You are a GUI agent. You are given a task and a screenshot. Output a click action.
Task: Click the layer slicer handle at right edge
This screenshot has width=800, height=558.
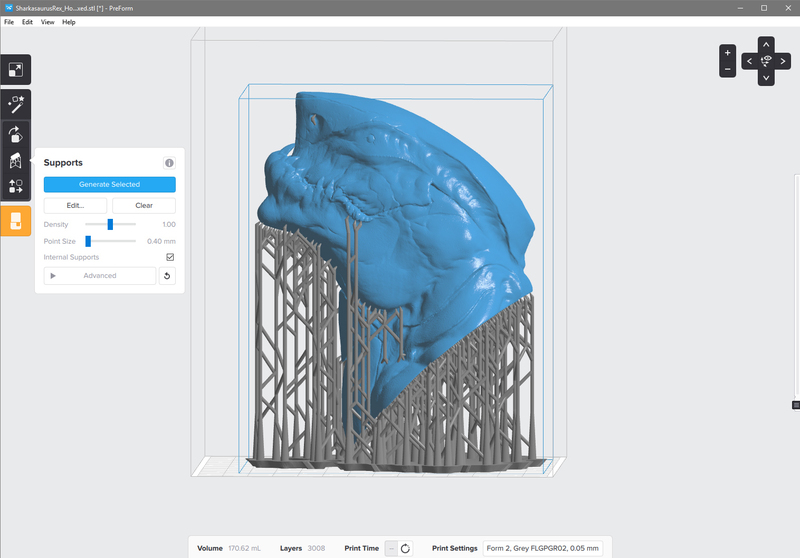point(796,405)
